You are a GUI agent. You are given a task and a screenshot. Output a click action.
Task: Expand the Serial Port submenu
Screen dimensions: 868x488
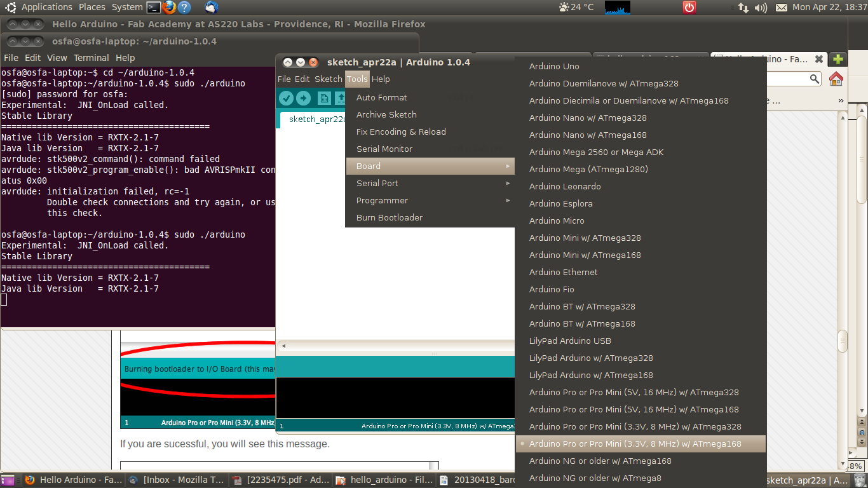click(x=430, y=183)
